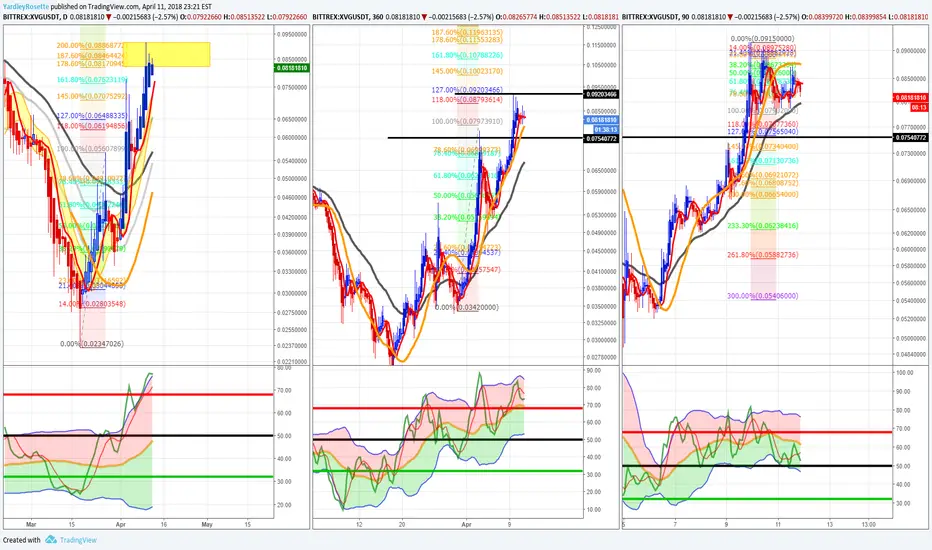Open the TradingView link beside 'Created with'
The image size is (932, 550).
pyautogui.click(x=78, y=540)
